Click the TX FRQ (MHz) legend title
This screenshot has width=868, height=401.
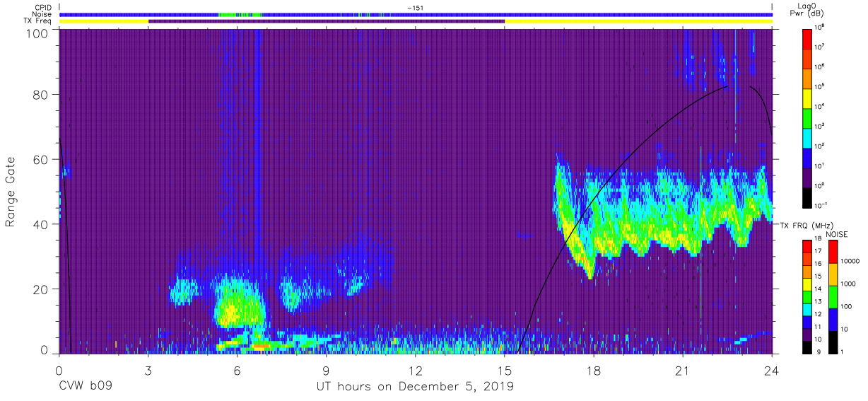808,225
